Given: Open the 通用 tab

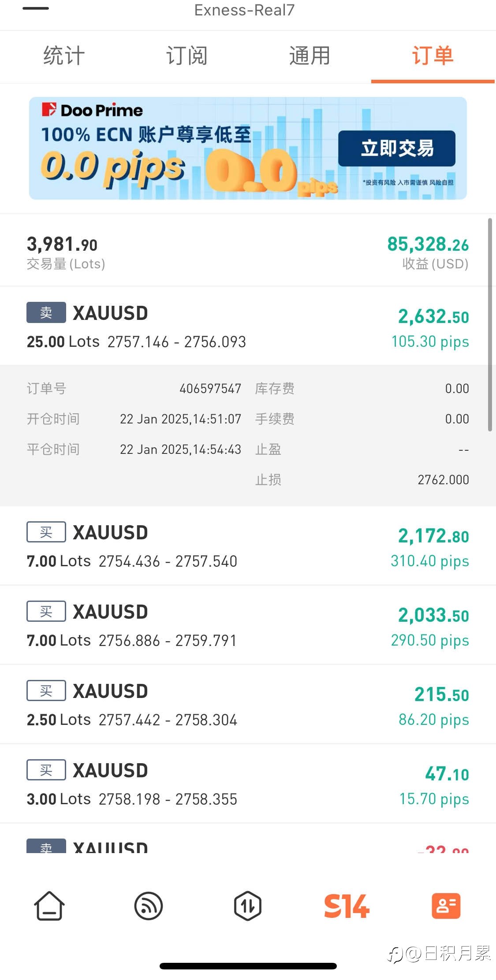Looking at the screenshot, I should click(x=310, y=56).
